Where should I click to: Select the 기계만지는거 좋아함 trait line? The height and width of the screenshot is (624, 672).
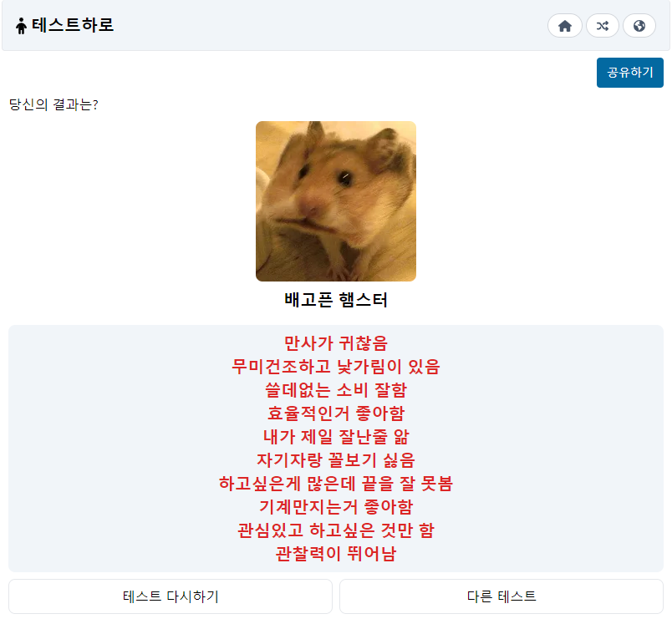336,507
